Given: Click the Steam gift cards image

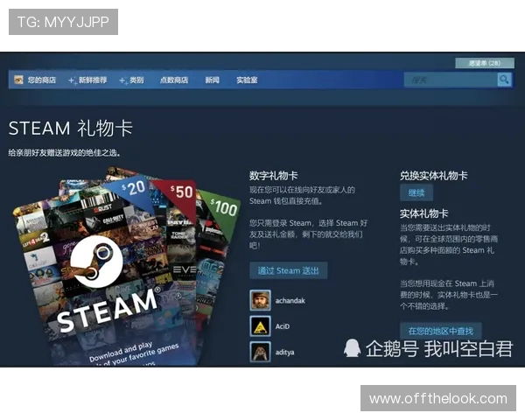Looking at the screenshot, I should pos(127,266).
